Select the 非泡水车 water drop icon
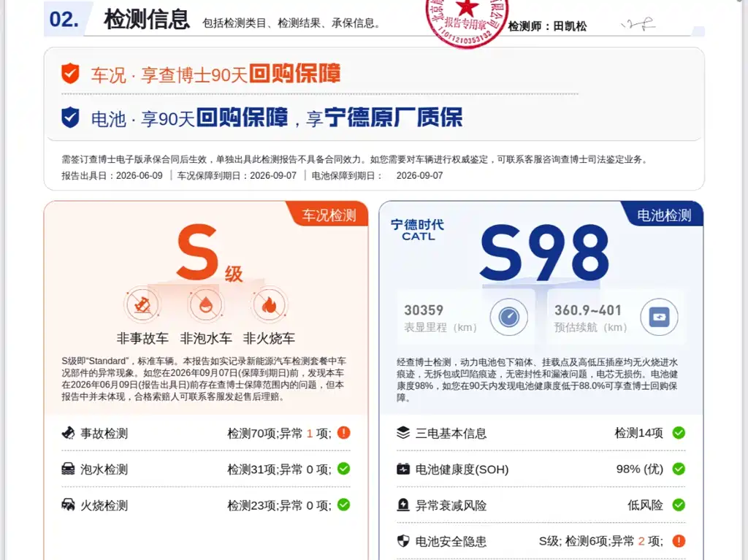Screen dimensions: 748x560 tap(205, 304)
